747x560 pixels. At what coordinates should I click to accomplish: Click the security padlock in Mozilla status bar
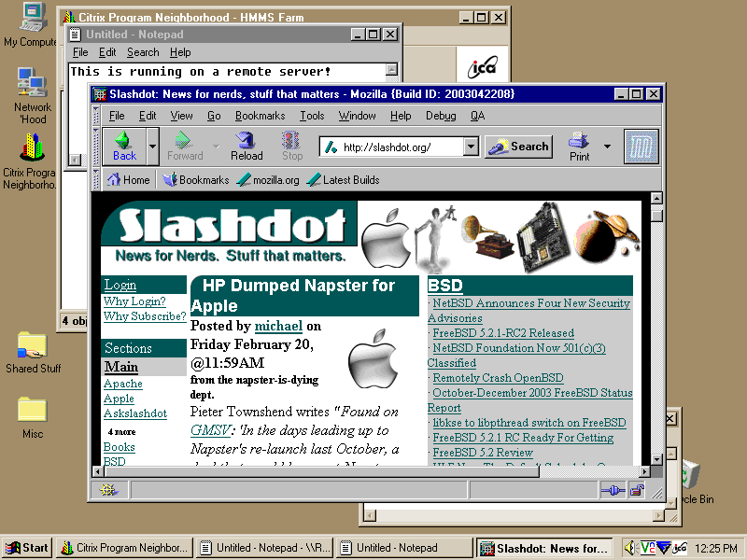tap(637, 490)
